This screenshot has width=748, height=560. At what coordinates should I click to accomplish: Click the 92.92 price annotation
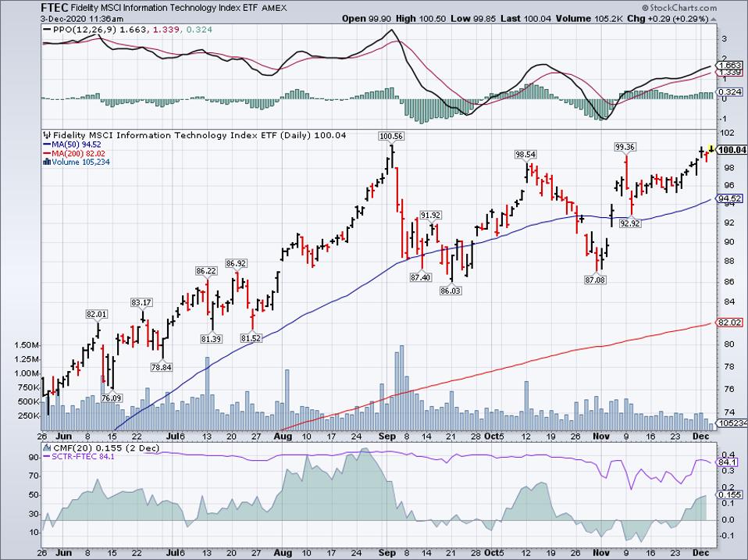coord(629,223)
